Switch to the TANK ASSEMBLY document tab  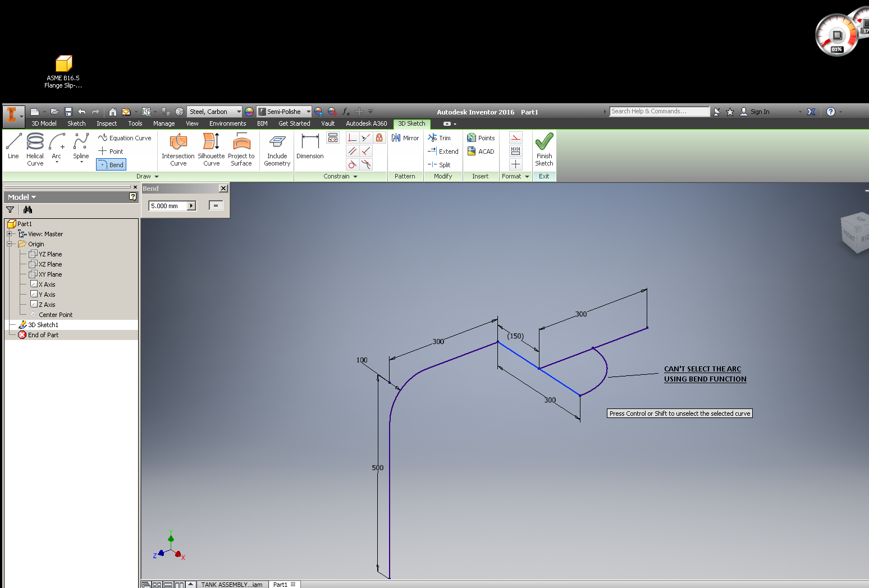232,584
